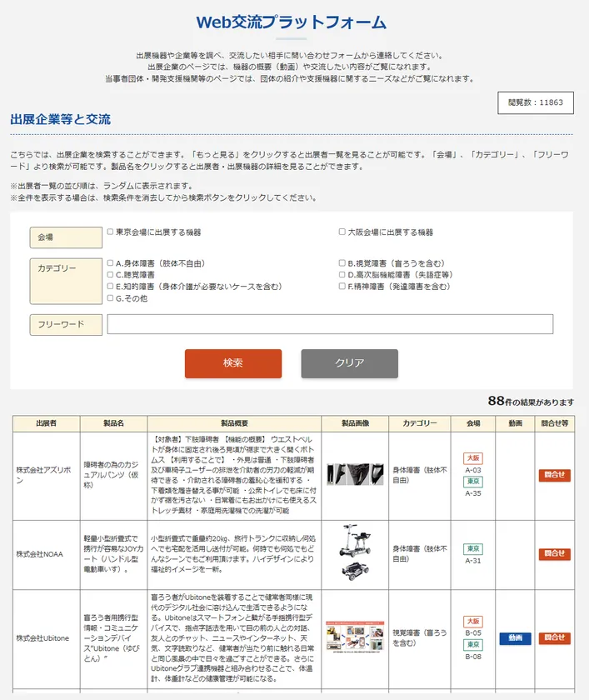Select the 製品画像 column header
Viewport: 589px width, 700px height.
coord(355,423)
